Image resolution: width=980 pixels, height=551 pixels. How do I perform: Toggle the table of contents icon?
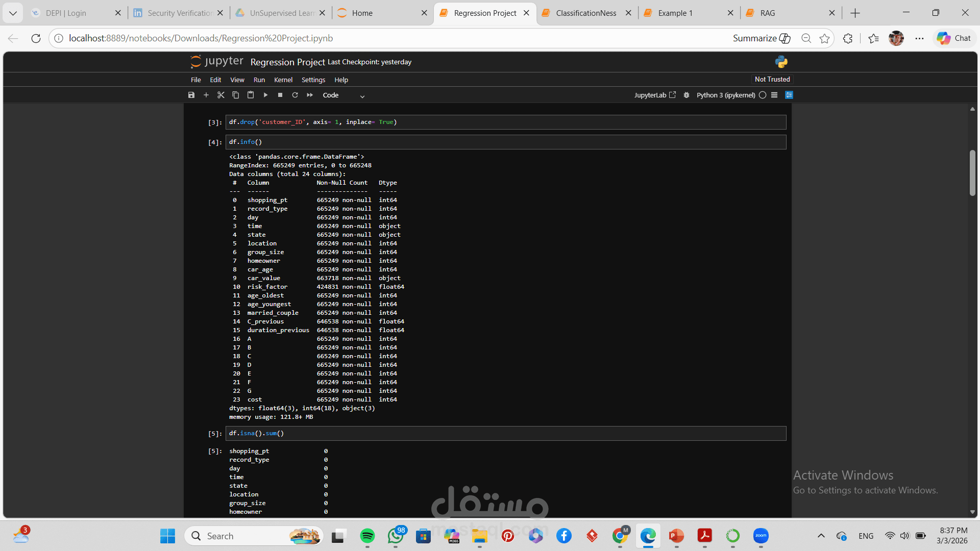pos(774,95)
